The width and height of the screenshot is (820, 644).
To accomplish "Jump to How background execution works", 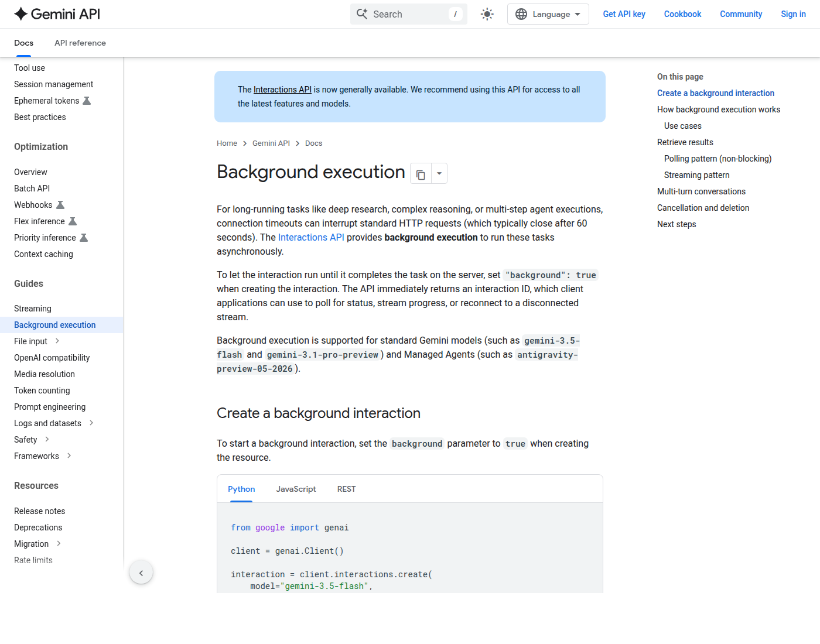I will [719, 109].
